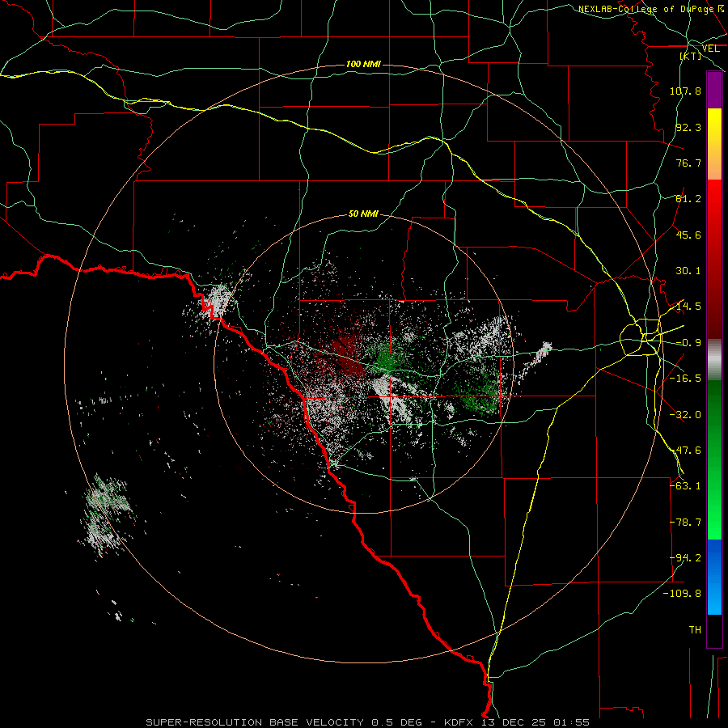The height and width of the screenshot is (728, 728).
Task: Click the 92.3 velocity scale value
Action: point(688,127)
